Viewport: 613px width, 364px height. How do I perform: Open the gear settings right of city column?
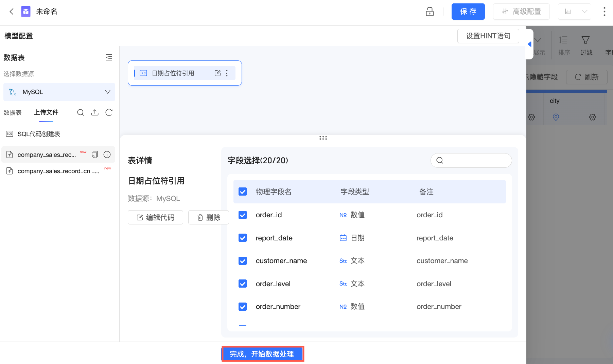tap(593, 117)
